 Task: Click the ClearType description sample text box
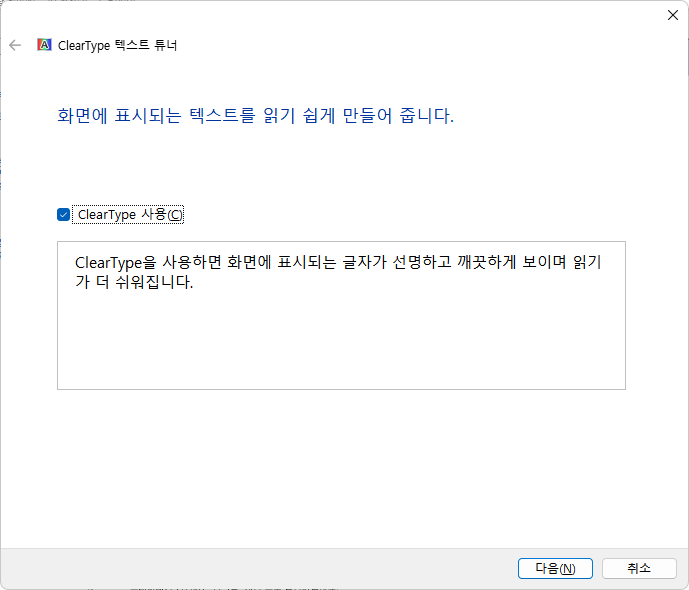pos(341,315)
